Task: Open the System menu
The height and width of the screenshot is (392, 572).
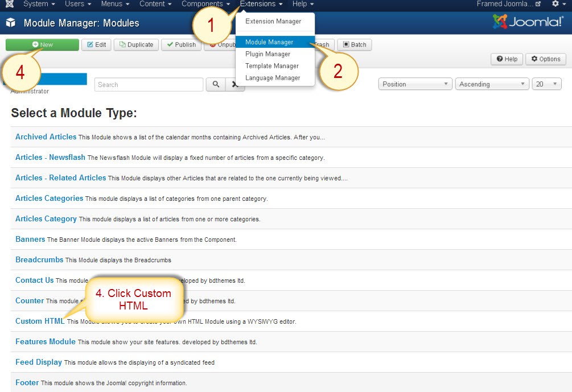Action: coord(39,3)
